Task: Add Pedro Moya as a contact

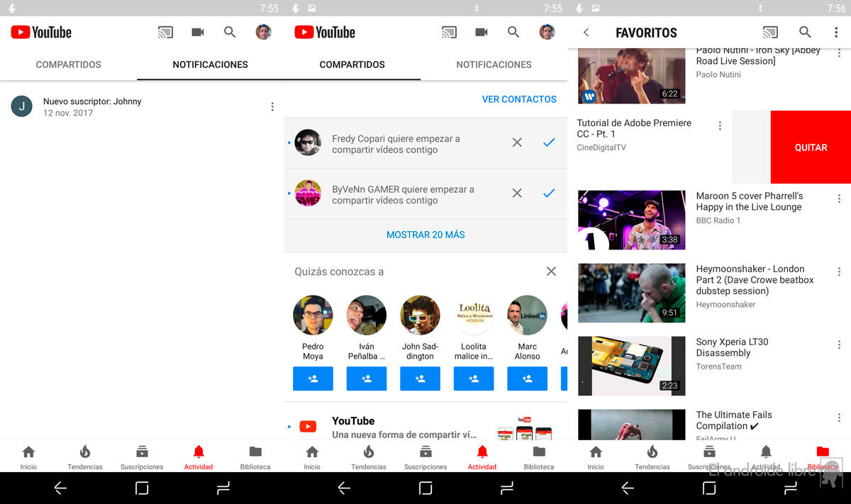Action: (x=313, y=379)
